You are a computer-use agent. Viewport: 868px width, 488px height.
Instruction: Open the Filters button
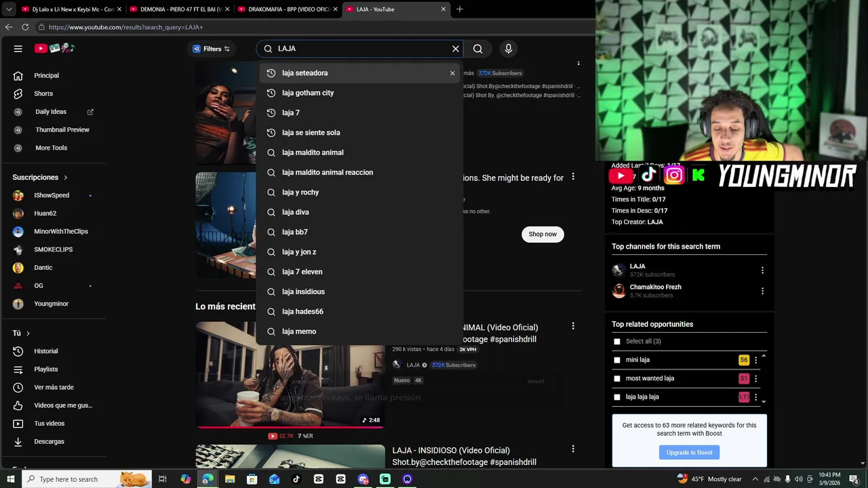[212, 49]
